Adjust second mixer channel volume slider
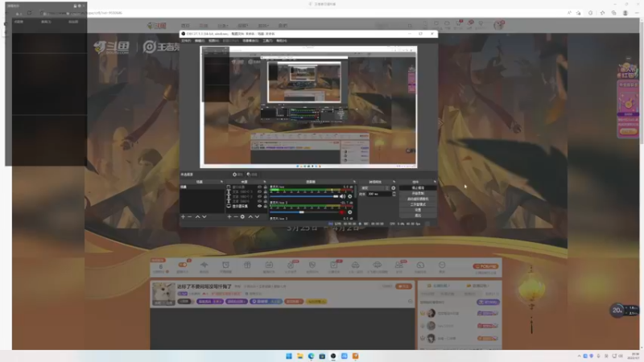The width and height of the screenshot is (644, 362). pyautogui.click(x=304, y=212)
